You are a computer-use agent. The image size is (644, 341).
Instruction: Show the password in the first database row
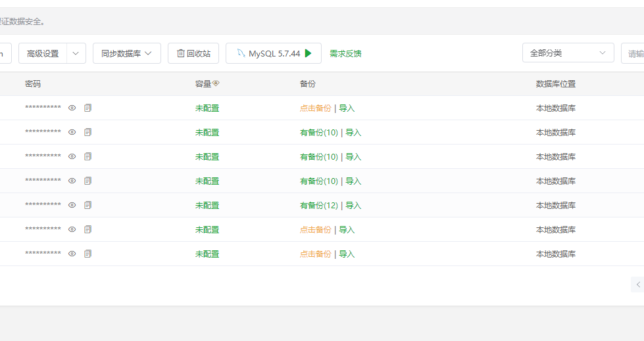click(x=72, y=108)
